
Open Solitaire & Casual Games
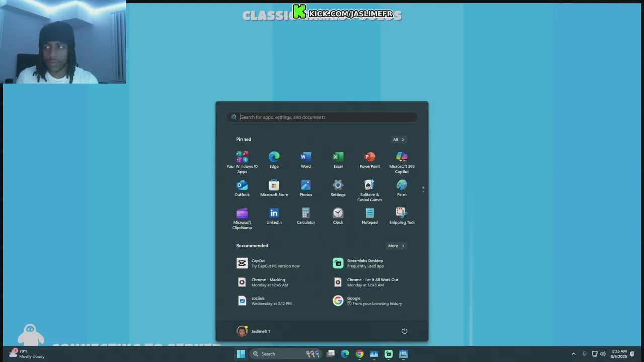point(370,191)
